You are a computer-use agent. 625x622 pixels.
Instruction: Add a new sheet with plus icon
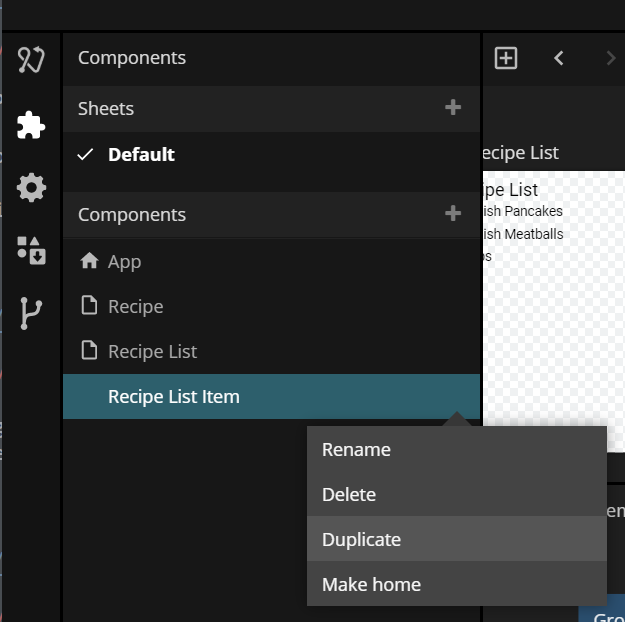coord(453,108)
